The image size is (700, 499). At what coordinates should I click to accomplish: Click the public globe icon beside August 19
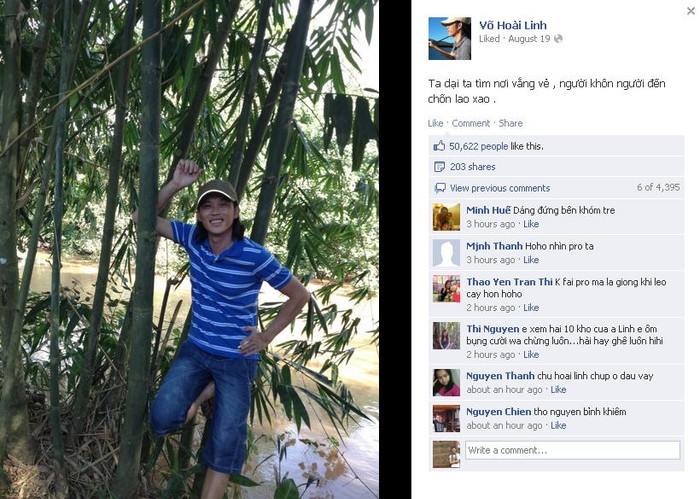558,39
